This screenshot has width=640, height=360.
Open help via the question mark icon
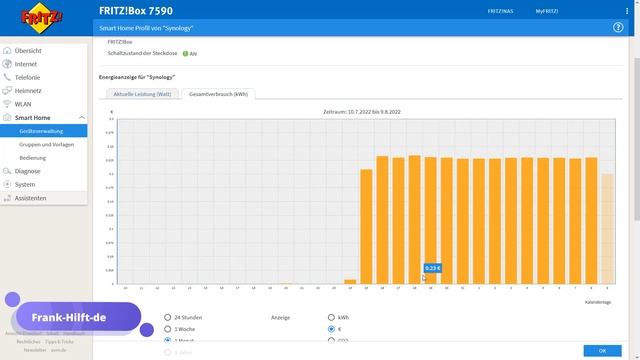(x=618, y=27)
